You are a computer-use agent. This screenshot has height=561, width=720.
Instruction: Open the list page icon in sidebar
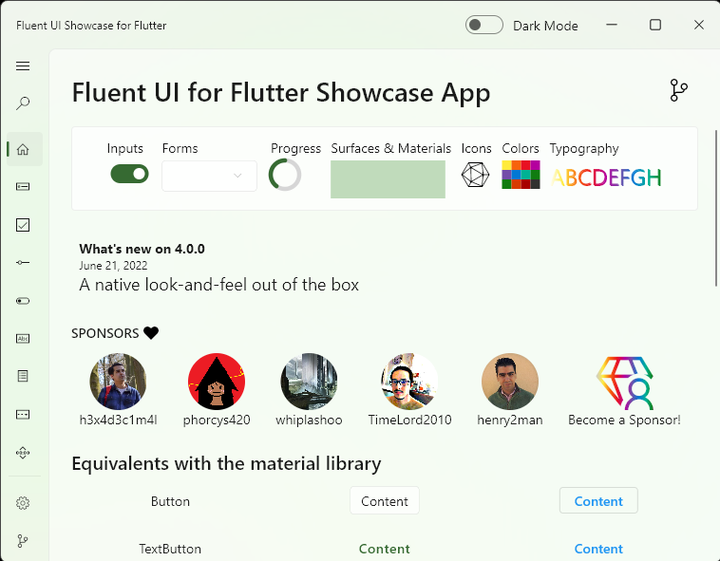(22, 376)
